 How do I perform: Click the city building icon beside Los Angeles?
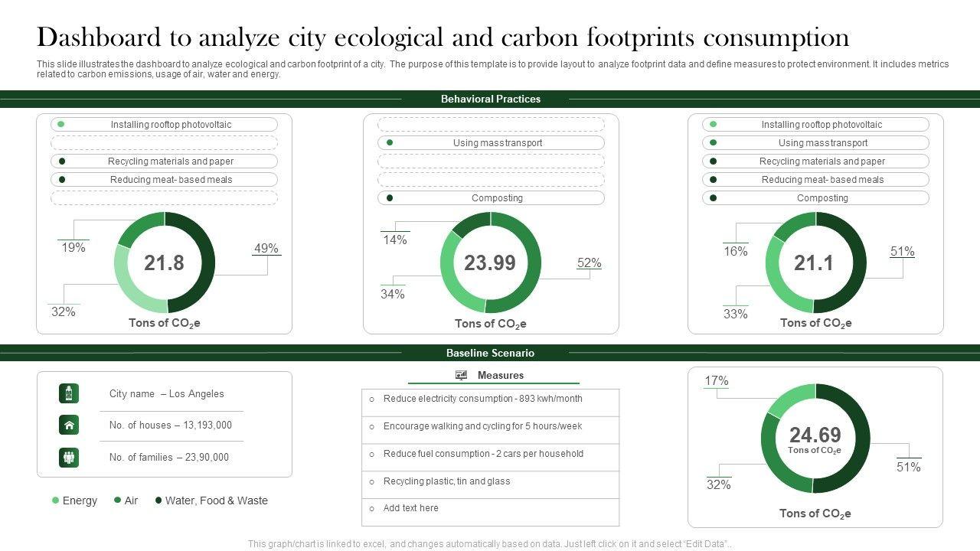click(69, 393)
